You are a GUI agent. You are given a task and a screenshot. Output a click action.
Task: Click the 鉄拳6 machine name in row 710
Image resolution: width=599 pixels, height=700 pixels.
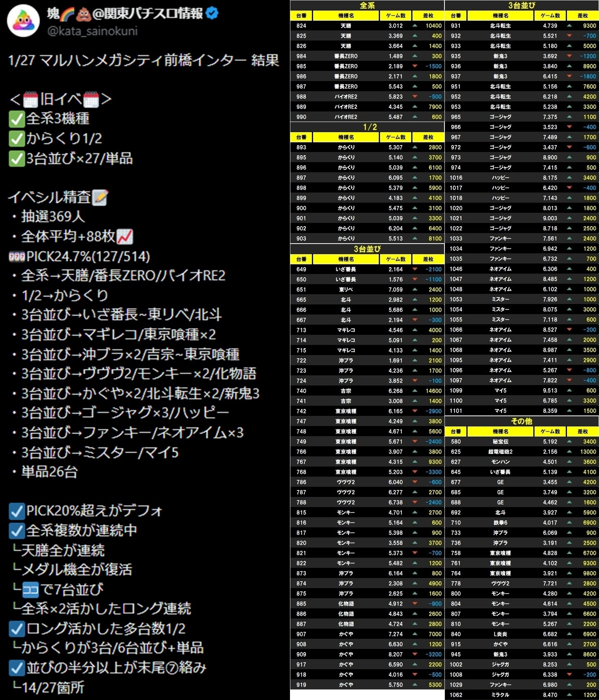click(500, 522)
